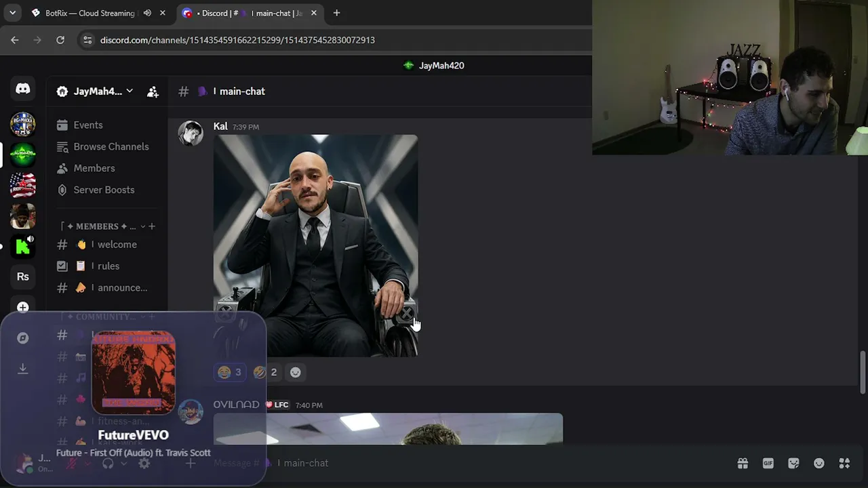This screenshot has width=868, height=488.
Task: View Kal's profile avatar
Action: point(191,133)
